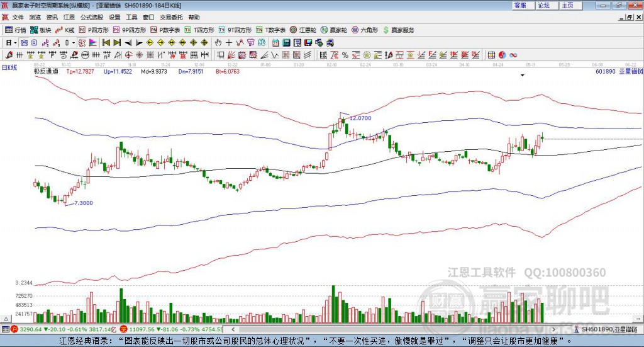Select the red target circle tool
This screenshot has height=347, width=644.
(128, 55)
